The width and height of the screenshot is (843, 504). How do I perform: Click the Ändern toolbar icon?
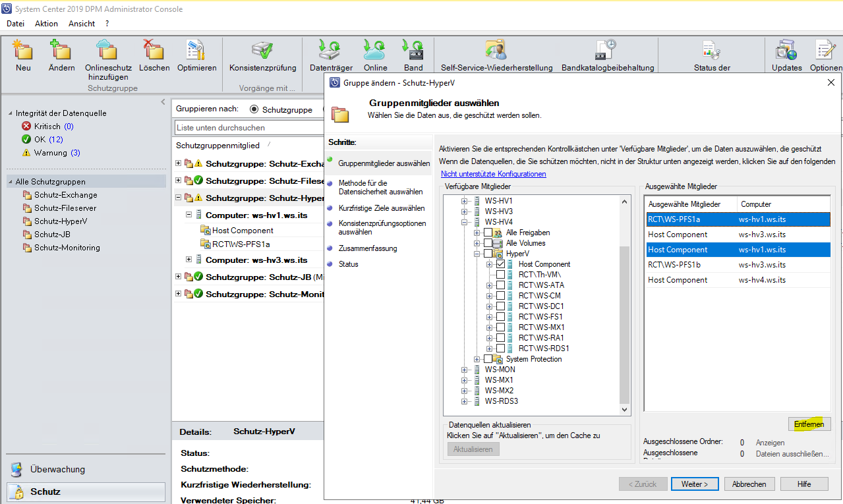point(61,51)
